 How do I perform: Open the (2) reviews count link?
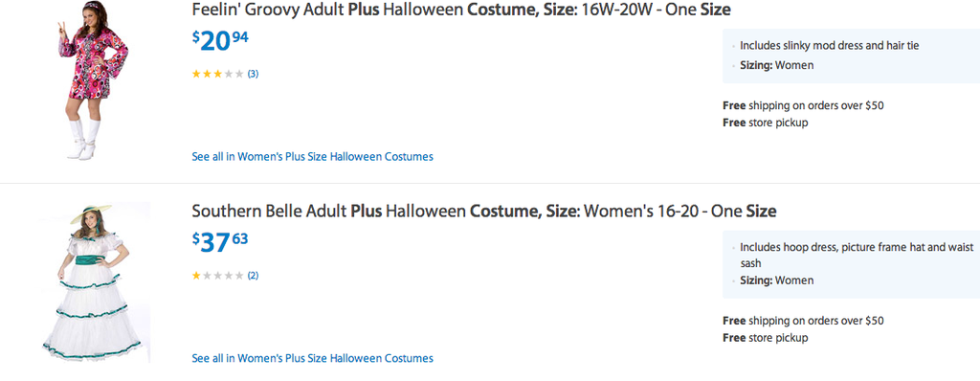pyautogui.click(x=253, y=276)
